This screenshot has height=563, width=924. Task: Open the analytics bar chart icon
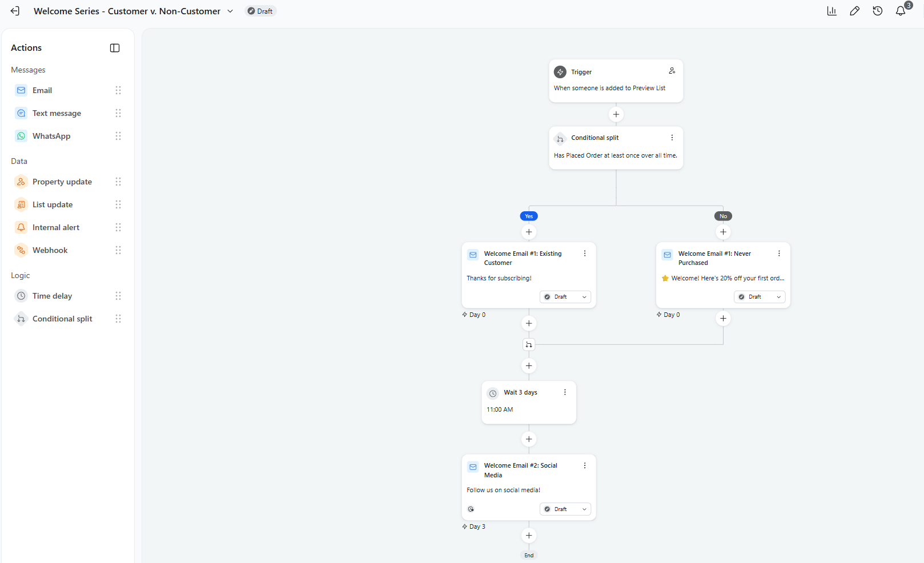(831, 11)
